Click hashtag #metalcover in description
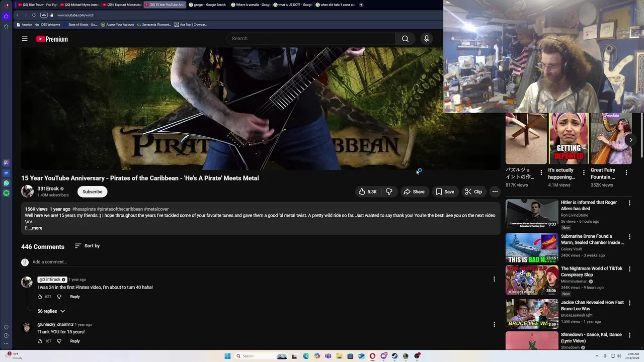 click(x=156, y=209)
